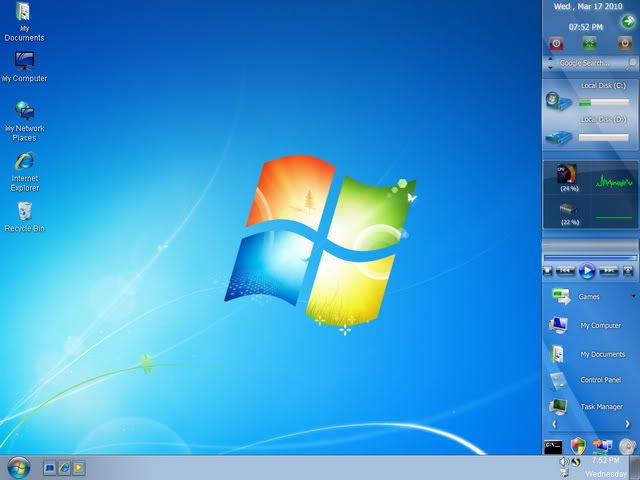640x480 pixels.
Task: Click the Local Disk (D:) usage bar
Action: point(604,138)
